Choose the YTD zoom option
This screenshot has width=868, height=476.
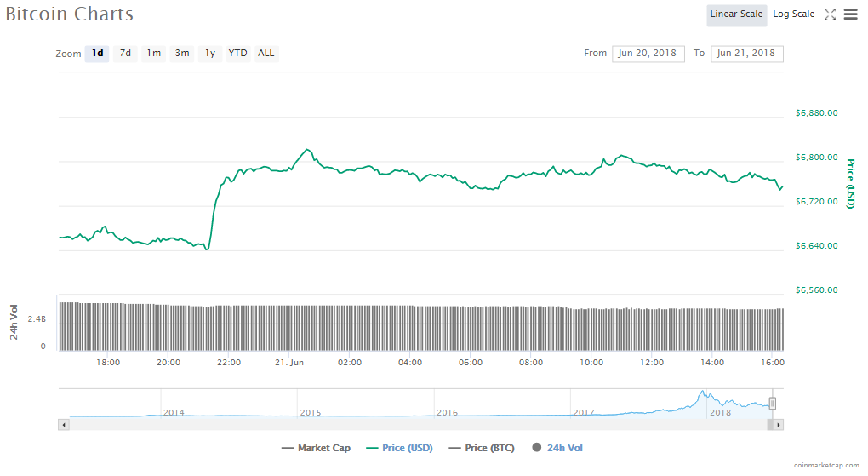coord(238,54)
